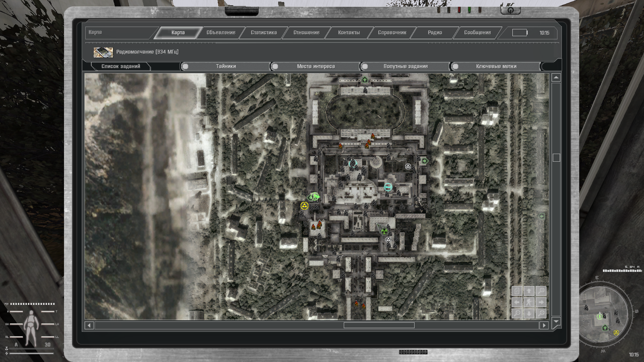Screen dimensions: 644x362
Task: Go to the Отношения tab
Action: 306,33
